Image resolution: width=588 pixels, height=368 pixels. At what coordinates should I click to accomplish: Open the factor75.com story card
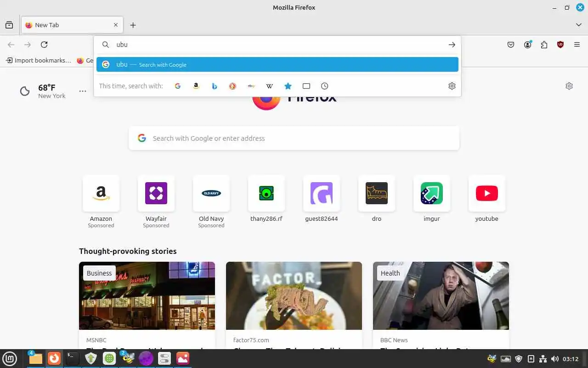click(294, 305)
